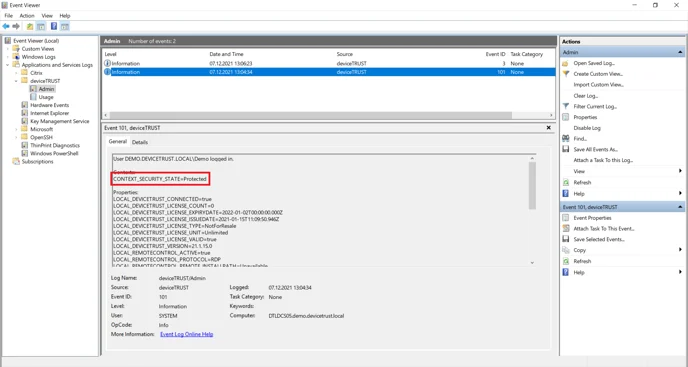Screen dimensions: 688x367
Task: Click the Source column header
Action: click(x=344, y=54)
